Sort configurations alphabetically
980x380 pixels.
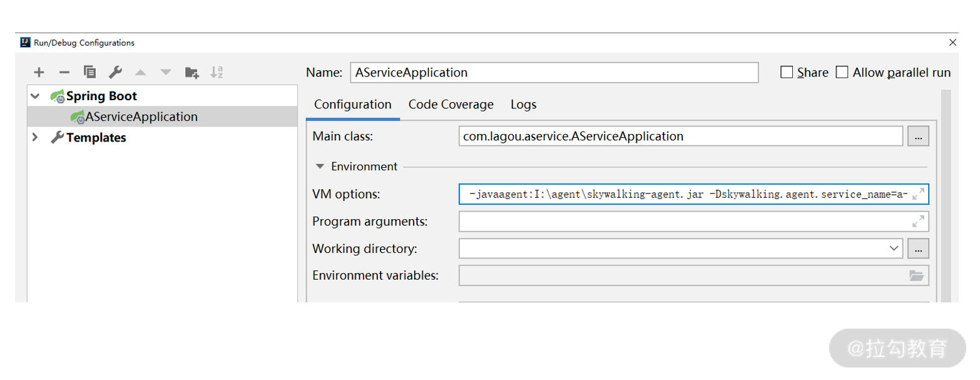pos(217,73)
